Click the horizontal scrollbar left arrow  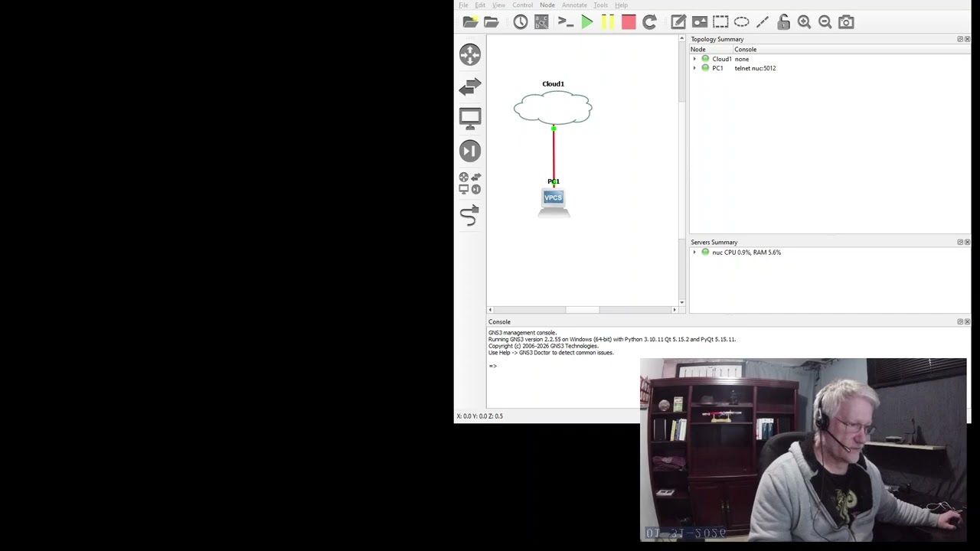tap(491, 309)
